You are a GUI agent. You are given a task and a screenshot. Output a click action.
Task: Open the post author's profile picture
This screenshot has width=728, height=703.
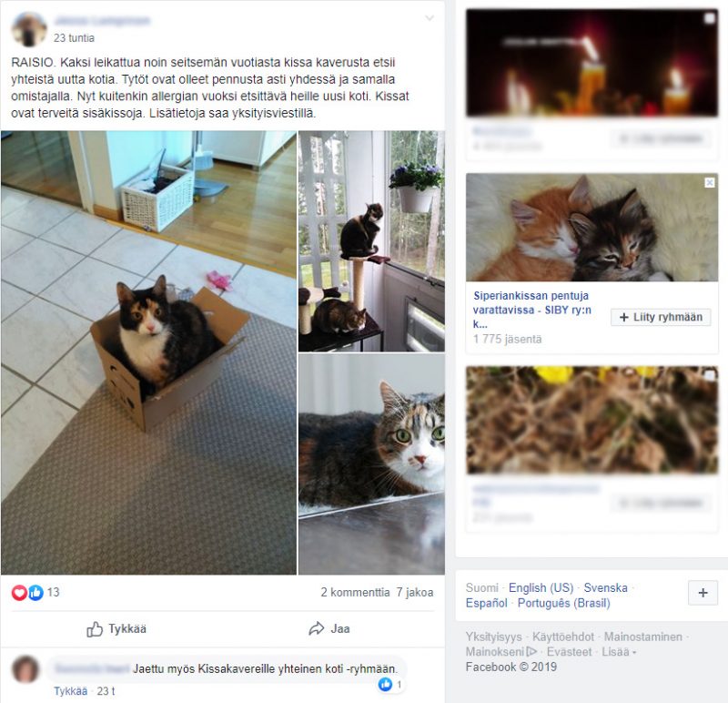tap(29, 29)
